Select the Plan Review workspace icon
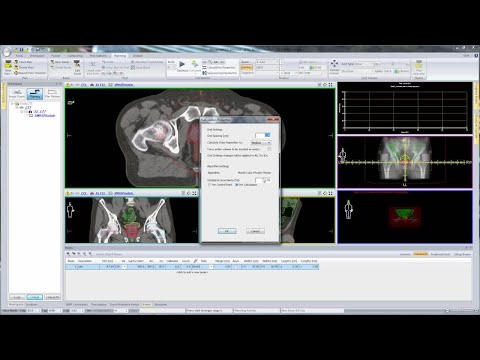 pyautogui.click(x=52, y=94)
